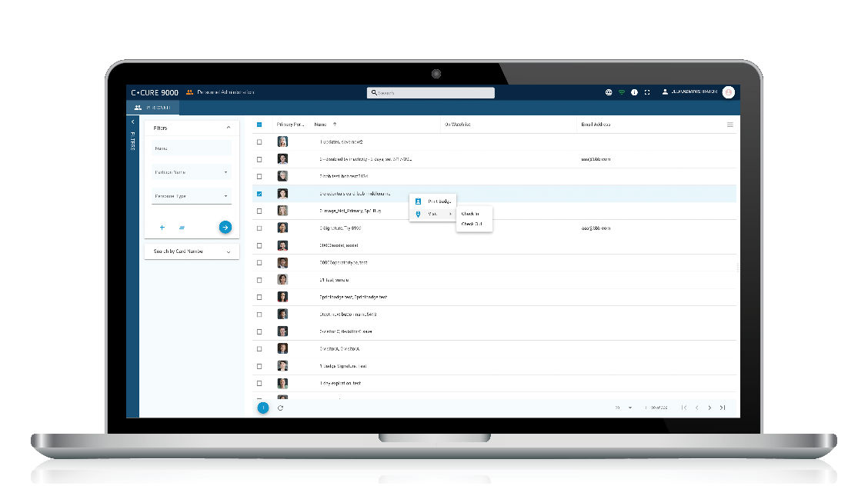Image resolution: width=868 pixels, height=486 pixels.
Task: Open the info icon in top bar
Action: [x=634, y=92]
